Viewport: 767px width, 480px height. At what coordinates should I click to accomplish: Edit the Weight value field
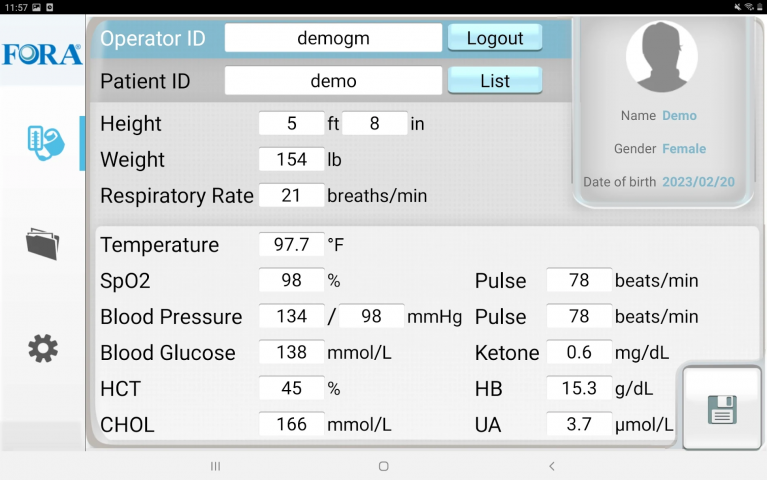coord(291,160)
